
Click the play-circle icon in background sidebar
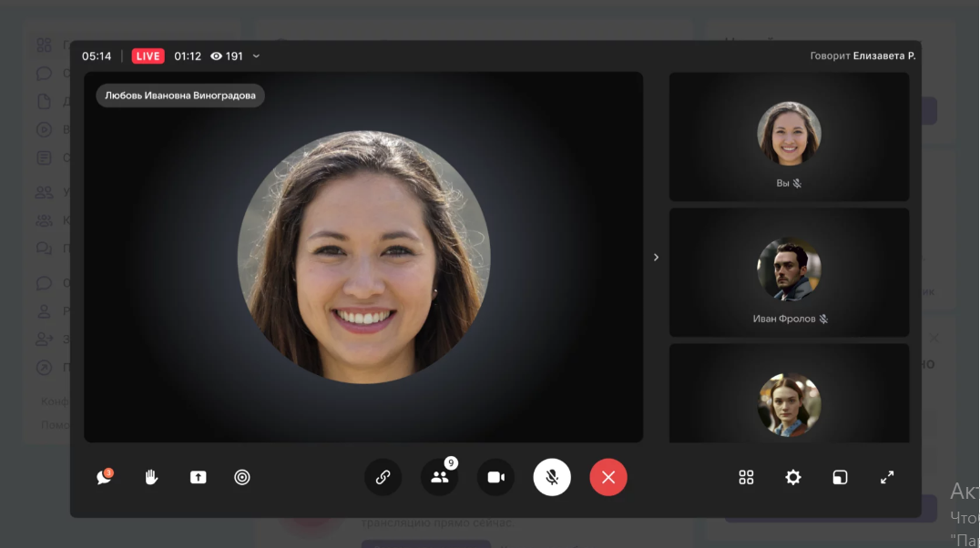coord(44,130)
